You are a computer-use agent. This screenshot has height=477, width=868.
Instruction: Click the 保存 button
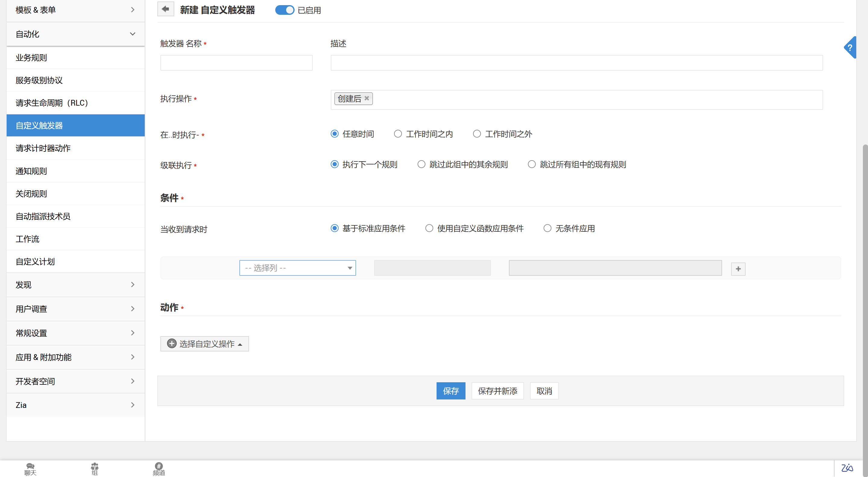click(x=450, y=391)
